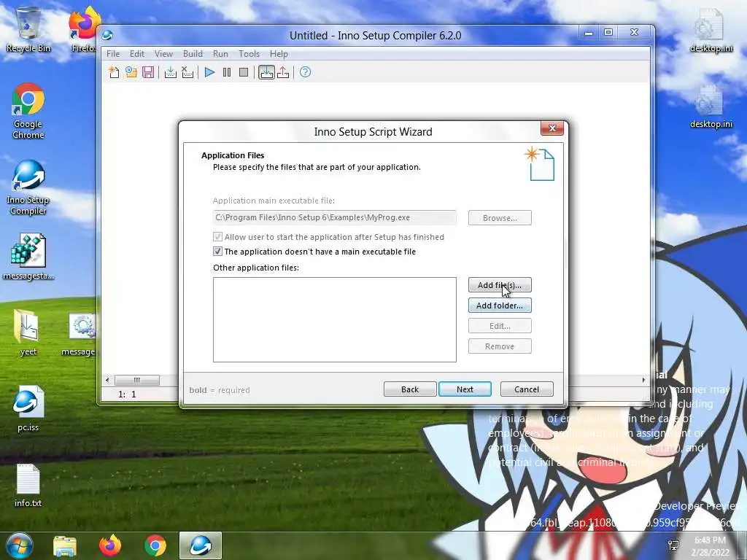The height and width of the screenshot is (560, 747).
Task: Select the messagesta... registry file desktop icon
Action: pyautogui.click(x=28, y=257)
